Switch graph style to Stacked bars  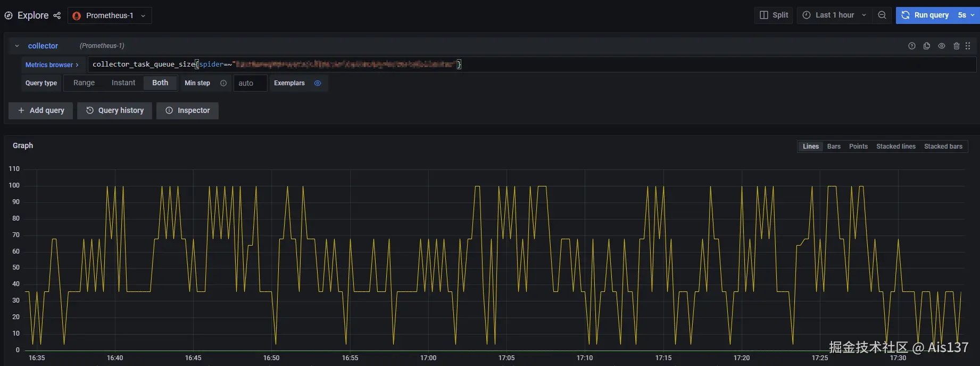pyautogui.click(x=943, y=147)
